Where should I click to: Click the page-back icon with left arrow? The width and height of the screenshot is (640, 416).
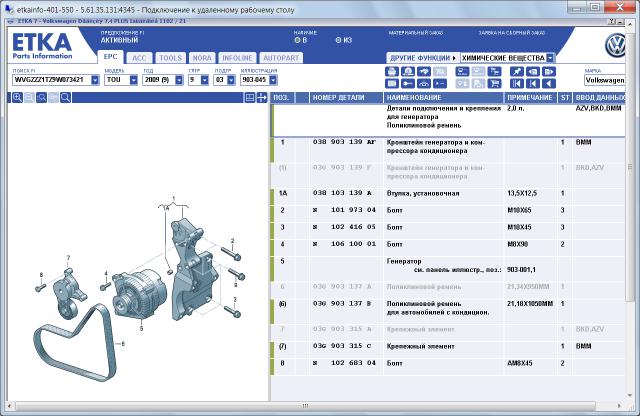coord(533,71)
